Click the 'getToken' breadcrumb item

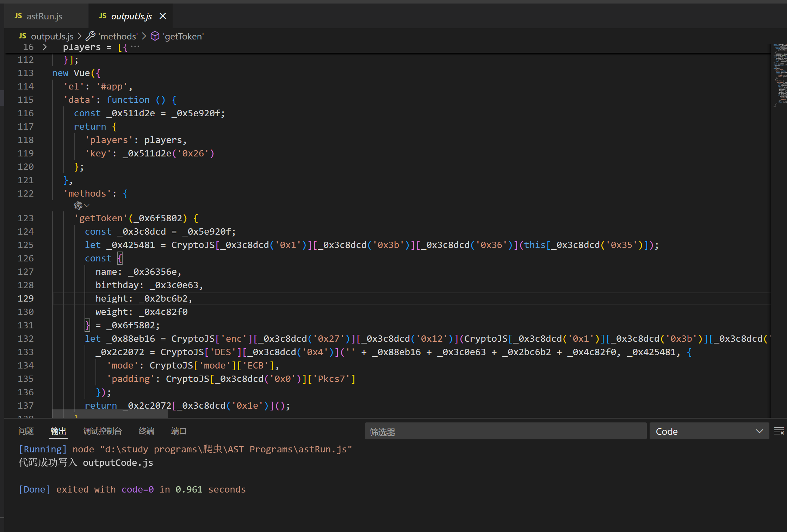point(183,36)
